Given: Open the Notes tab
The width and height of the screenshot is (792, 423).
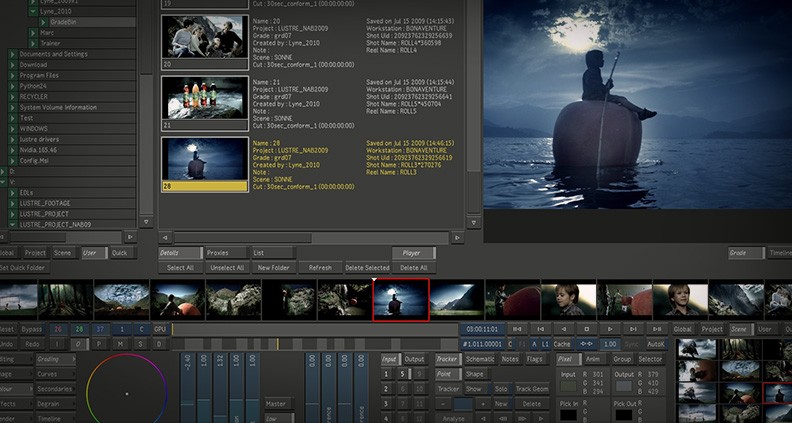Looking at the screenshot, I should (x=510, y=359).
